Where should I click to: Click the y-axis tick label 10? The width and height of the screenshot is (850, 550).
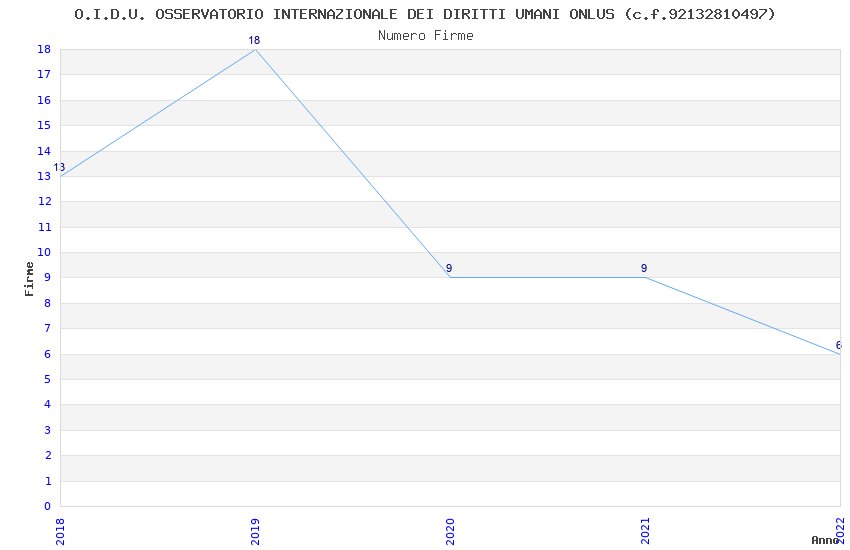pos(44,252)
